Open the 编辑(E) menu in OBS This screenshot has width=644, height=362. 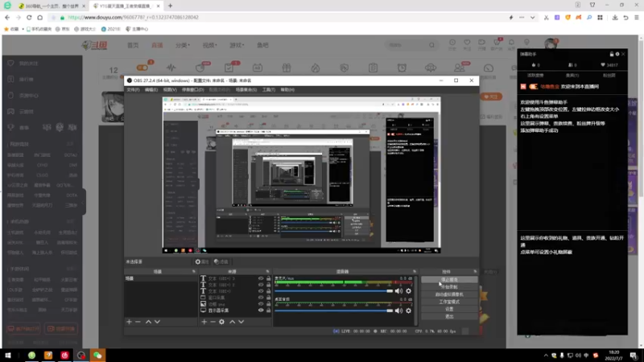pos(151,90)
